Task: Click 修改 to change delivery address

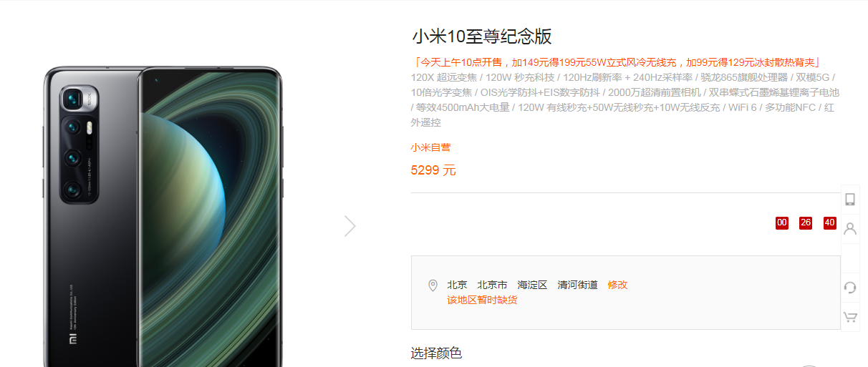Action: (617, 285)
